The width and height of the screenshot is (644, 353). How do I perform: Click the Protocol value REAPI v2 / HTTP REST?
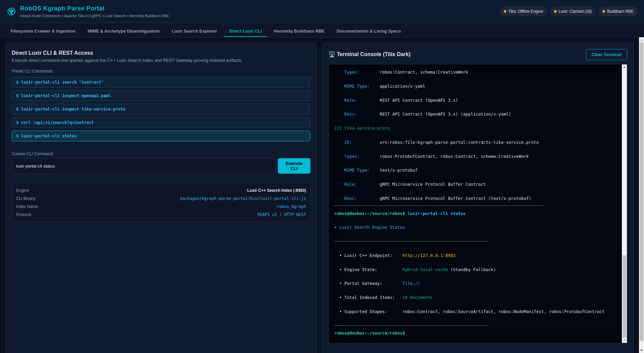tap(282, 215)
